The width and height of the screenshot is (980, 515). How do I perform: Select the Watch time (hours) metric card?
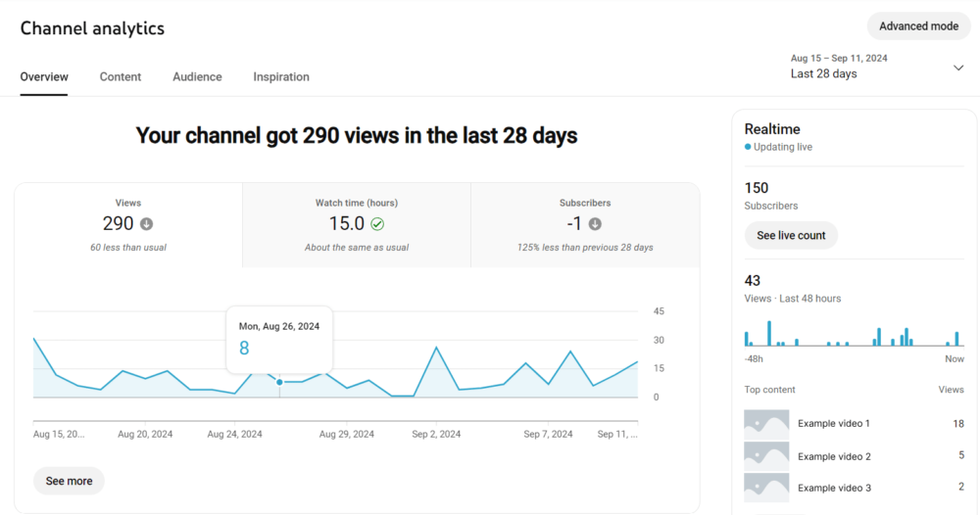(356, 225)
